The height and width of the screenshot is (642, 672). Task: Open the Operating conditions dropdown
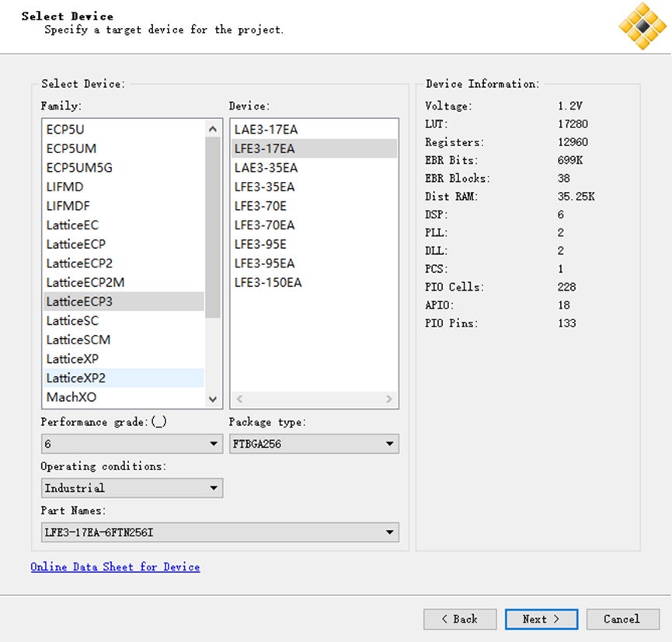pos(132,488)
